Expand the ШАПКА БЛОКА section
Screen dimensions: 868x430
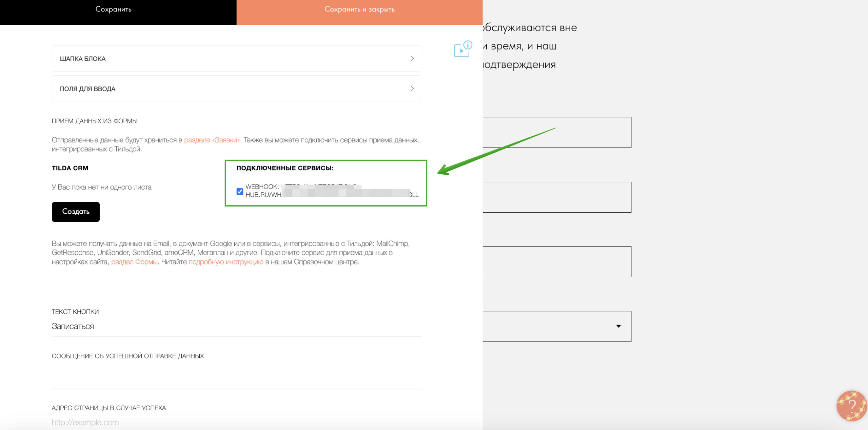236,58
